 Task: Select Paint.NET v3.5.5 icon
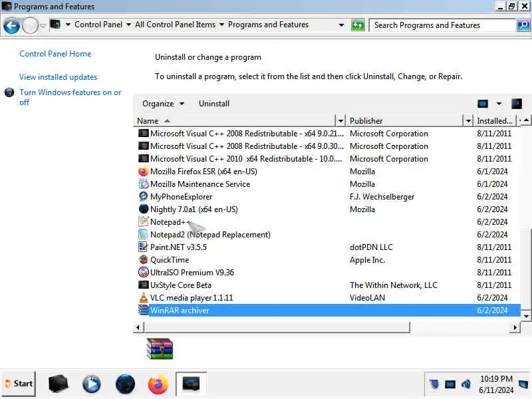point(144,247)
